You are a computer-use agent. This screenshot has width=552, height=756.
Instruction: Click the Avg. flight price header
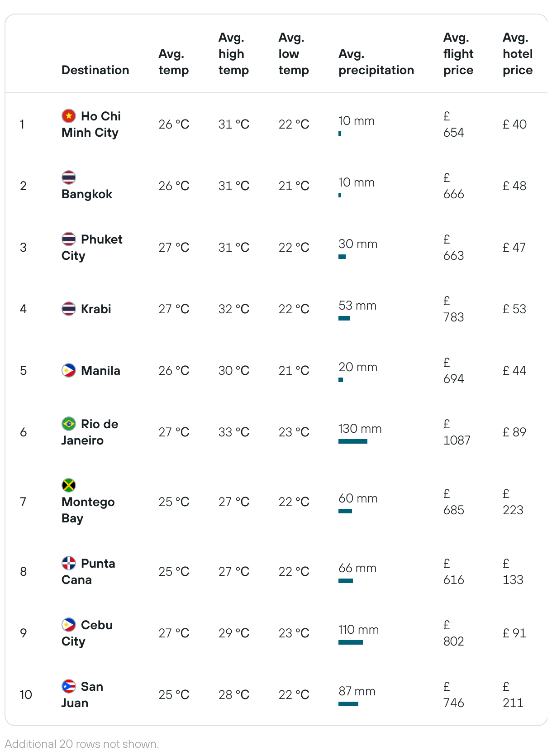[458, 54]
